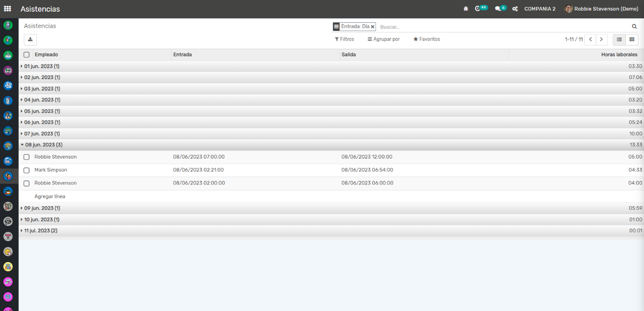Click the download export icon button

(30, 39)
